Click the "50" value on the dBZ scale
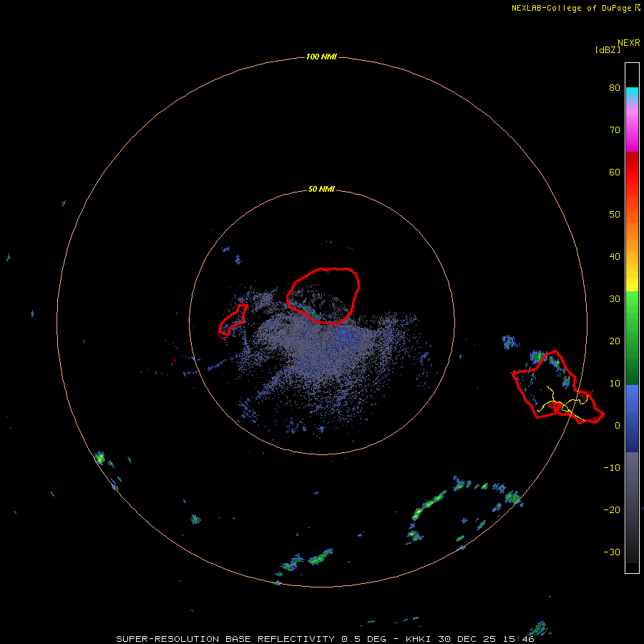This screenshot has height=644, width=644. (x=615, y=215)
